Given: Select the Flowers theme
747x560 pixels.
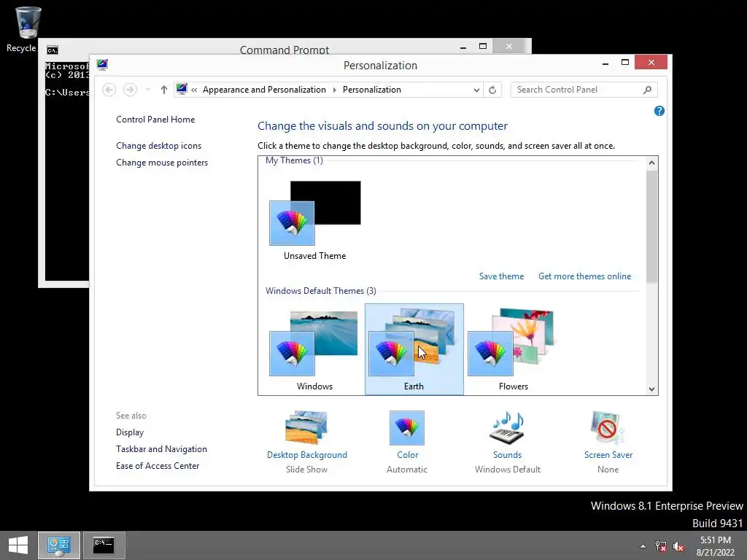Looking at the screenshot, I should click(514, 349).
